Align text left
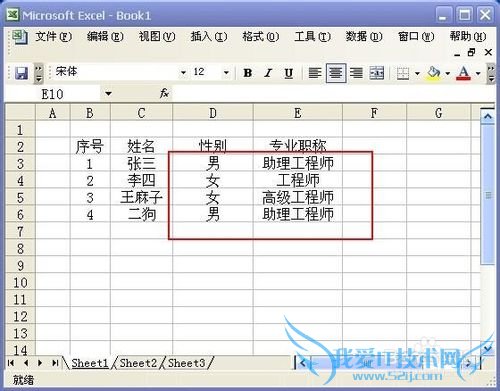 click(315, 73)
